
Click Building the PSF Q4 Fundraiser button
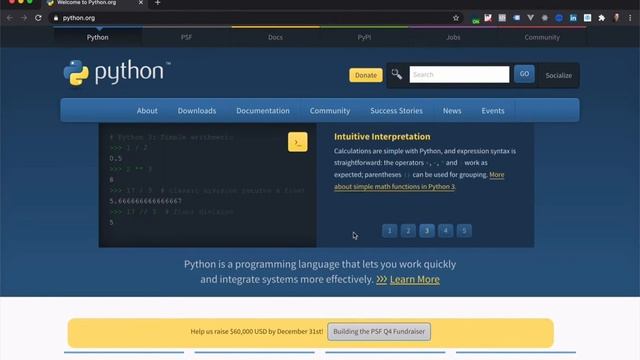pyautogui.click(x=379, y=331)
